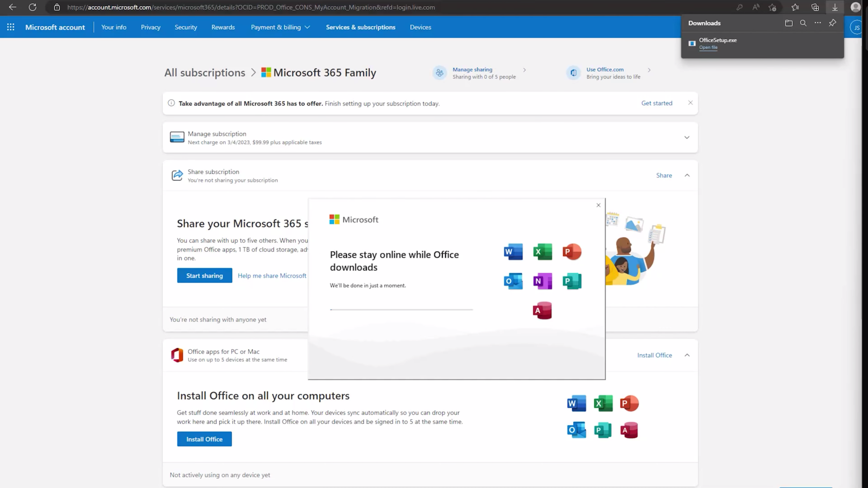Image resolution: width=868 pixels, height=488 pixels.
Task: Pin the Downloads panel
Action: (833, 23)
